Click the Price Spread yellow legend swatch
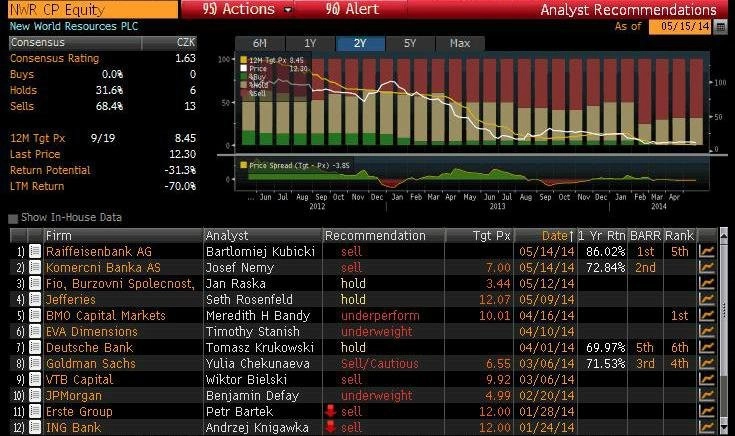 pyautogui.click(x=243, y=165)
